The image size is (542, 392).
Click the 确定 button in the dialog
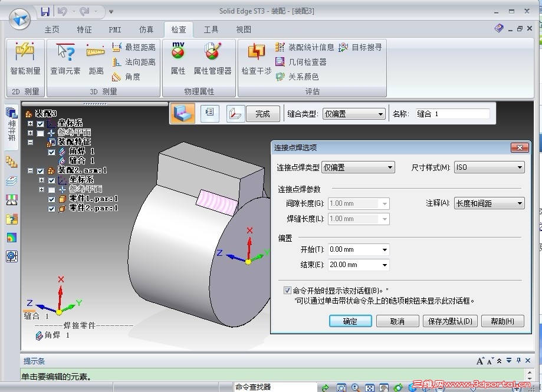click(x=350, y=321)
